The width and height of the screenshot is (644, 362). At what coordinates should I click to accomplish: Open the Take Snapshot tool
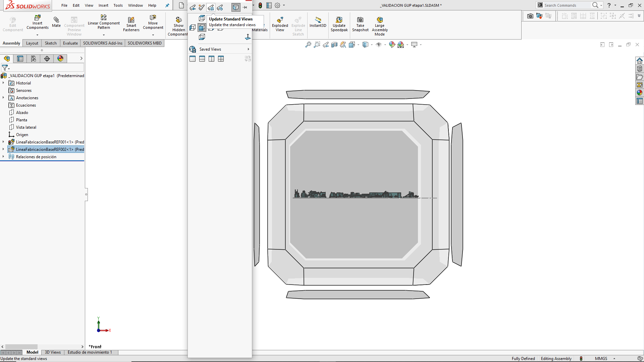pyautogui.click(x=360, y=24)
